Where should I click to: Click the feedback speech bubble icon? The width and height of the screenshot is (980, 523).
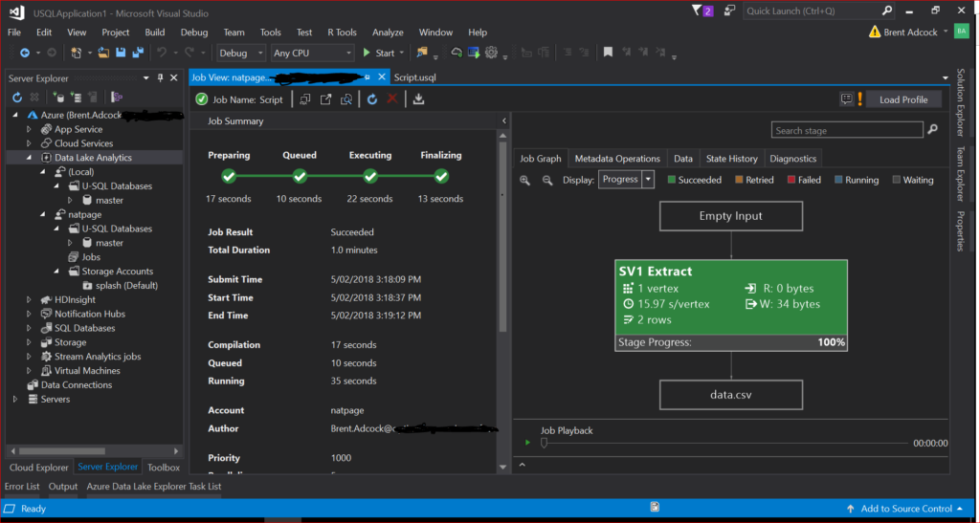click(x=847, y=99)
